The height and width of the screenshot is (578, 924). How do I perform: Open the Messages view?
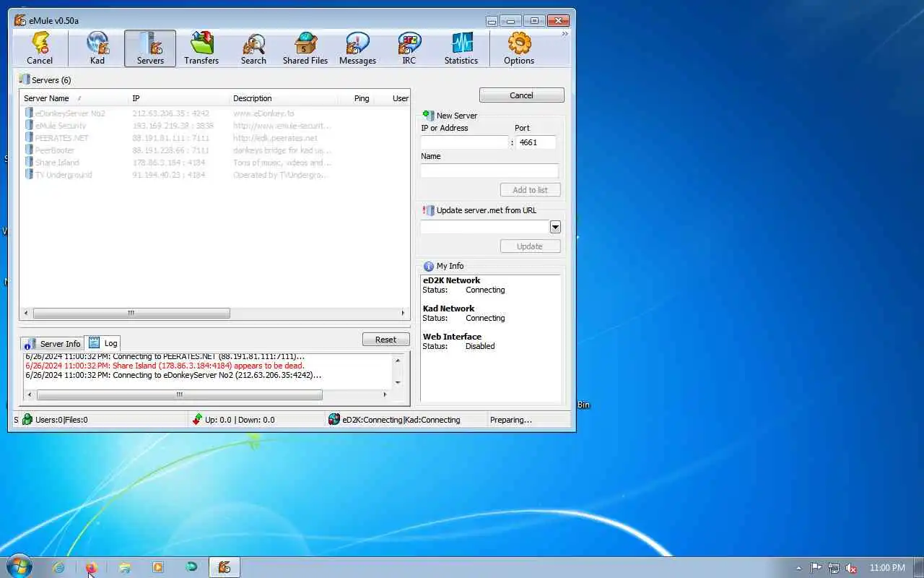[357, 48]
